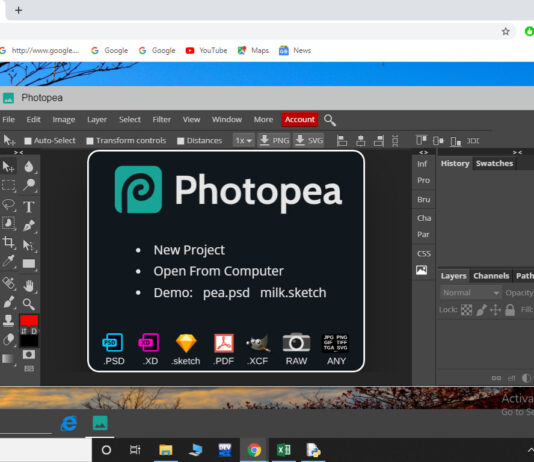Select the Lasso tool
This screenshot has height=462, width=534.
pos(8,205)
